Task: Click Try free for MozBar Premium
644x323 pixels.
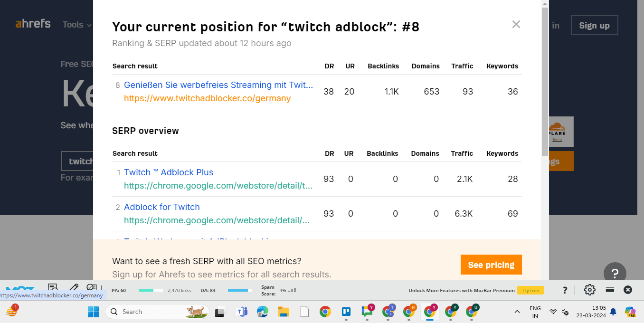Action: [x=530, y=290]
